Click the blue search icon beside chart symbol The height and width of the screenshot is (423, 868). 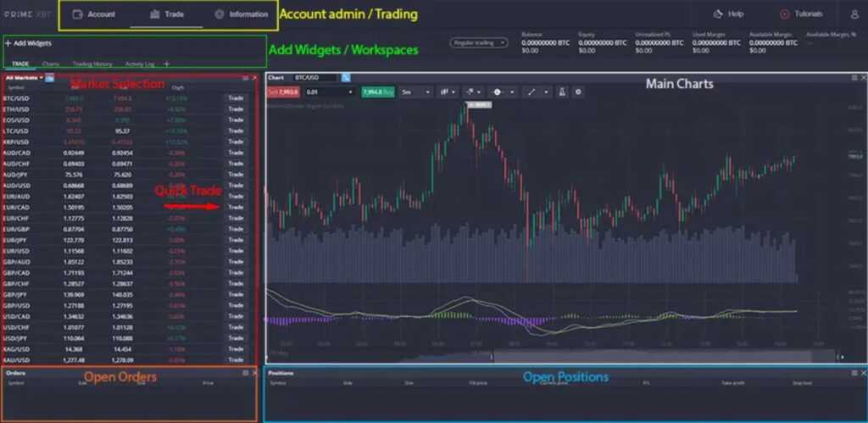(x=346, y=78)
